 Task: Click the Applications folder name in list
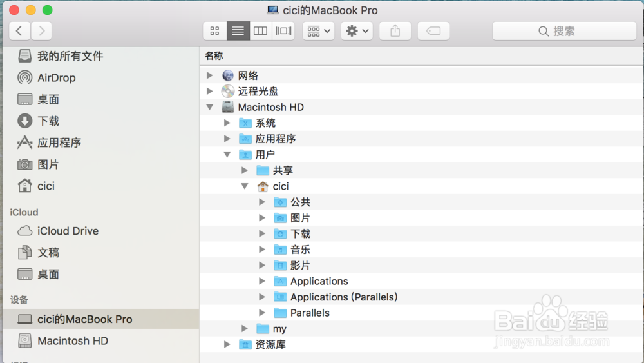(x=319, y=281)
